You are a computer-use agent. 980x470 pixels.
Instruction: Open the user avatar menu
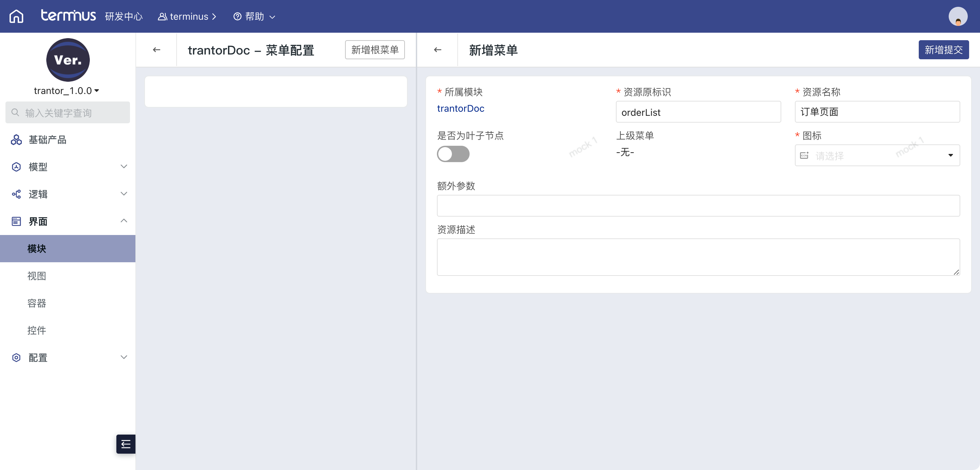pos(958,16)
